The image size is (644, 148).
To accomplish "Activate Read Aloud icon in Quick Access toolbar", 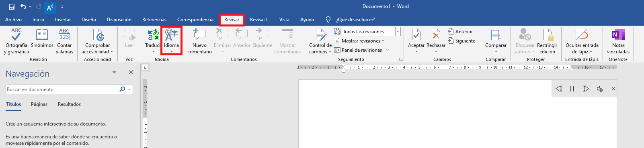I will pos(50,7).
